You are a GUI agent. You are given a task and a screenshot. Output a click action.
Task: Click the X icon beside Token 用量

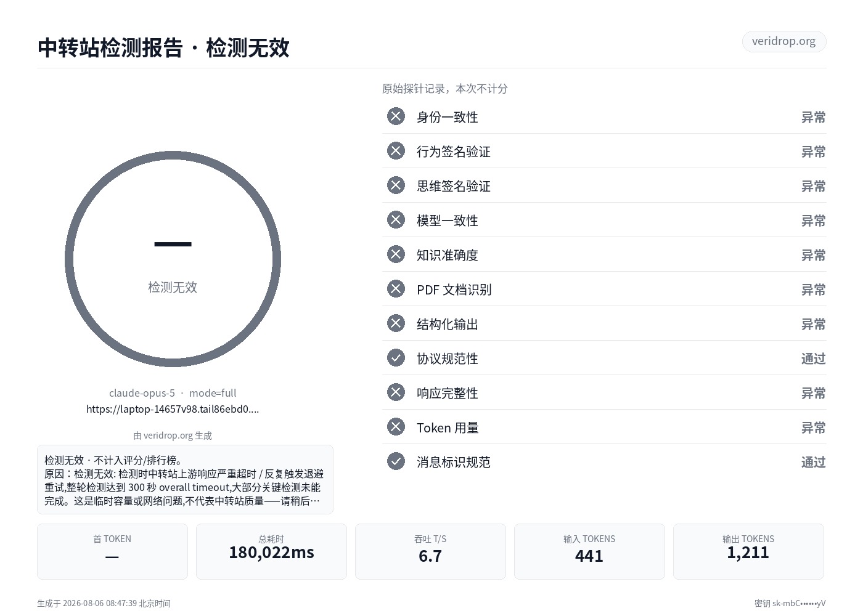pos(396,427)
